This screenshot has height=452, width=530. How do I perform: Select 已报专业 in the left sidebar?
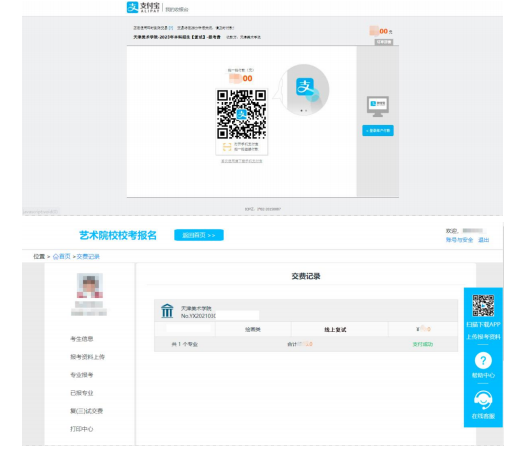81,393
